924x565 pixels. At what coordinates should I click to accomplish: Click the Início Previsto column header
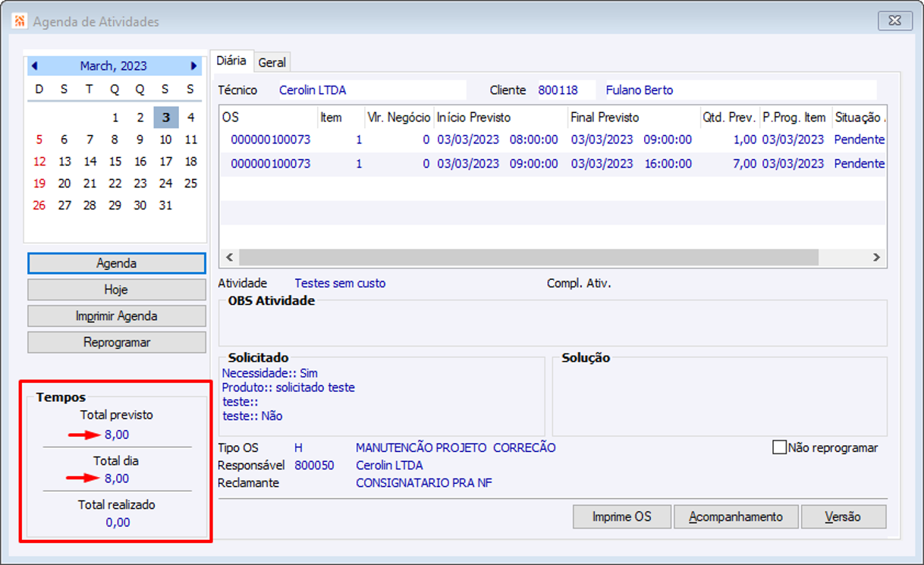tap(501, 118)
